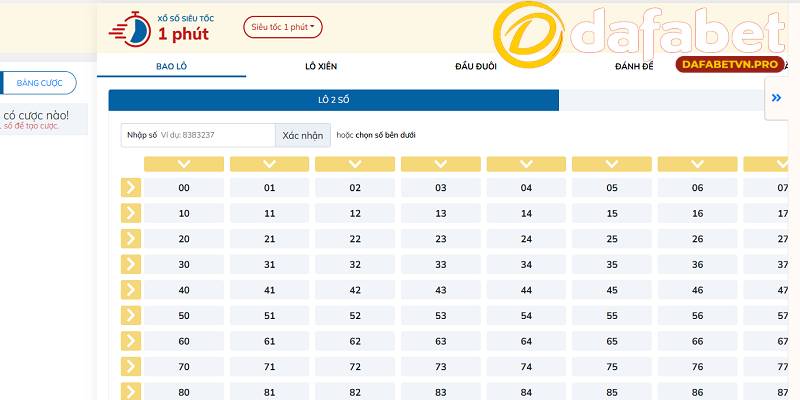
Task: Click yellow chevron above column 00
Action: pos(183,164)
